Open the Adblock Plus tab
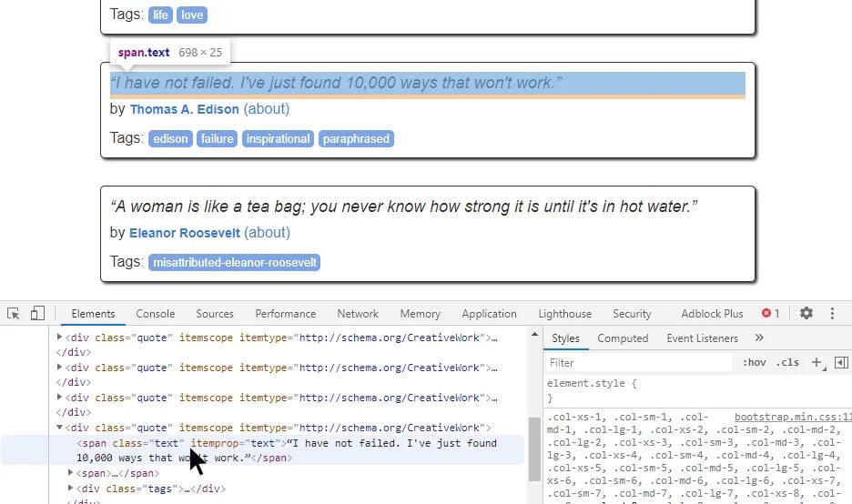The height and width of the screenshot is (504, 852). click(x=712, y=314)
